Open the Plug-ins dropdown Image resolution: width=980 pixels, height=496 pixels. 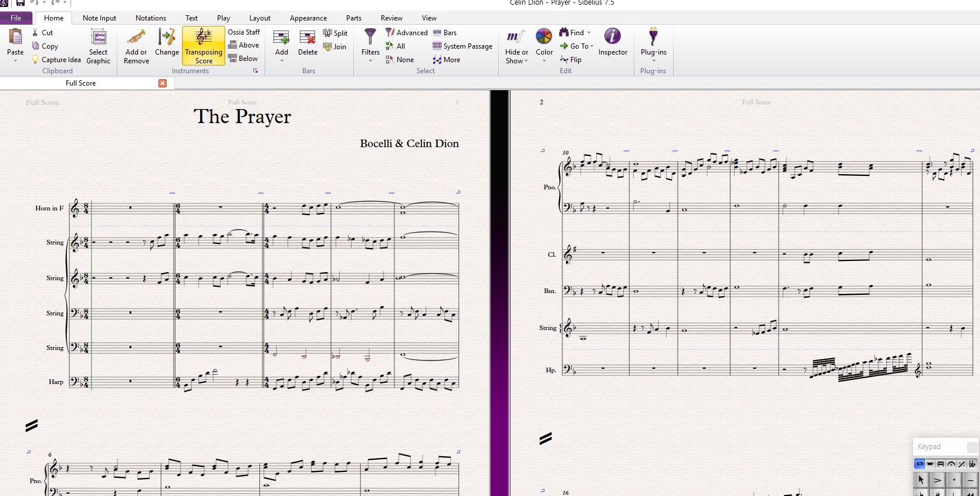(654, 60)
